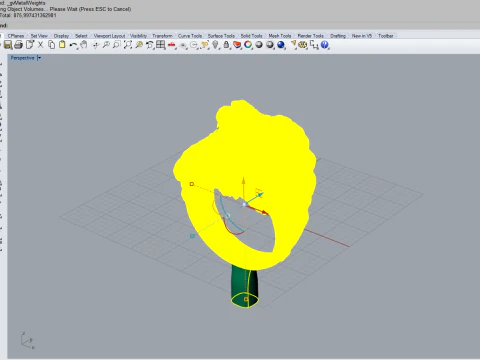480x360 pixels.
Task: Select the Rotate View tool
Action: click(96, 45)
